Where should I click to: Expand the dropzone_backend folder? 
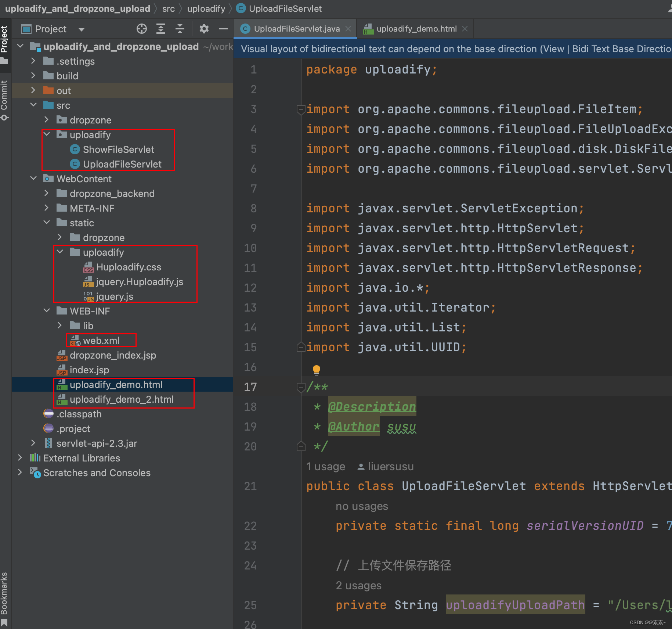click(46, 193)
